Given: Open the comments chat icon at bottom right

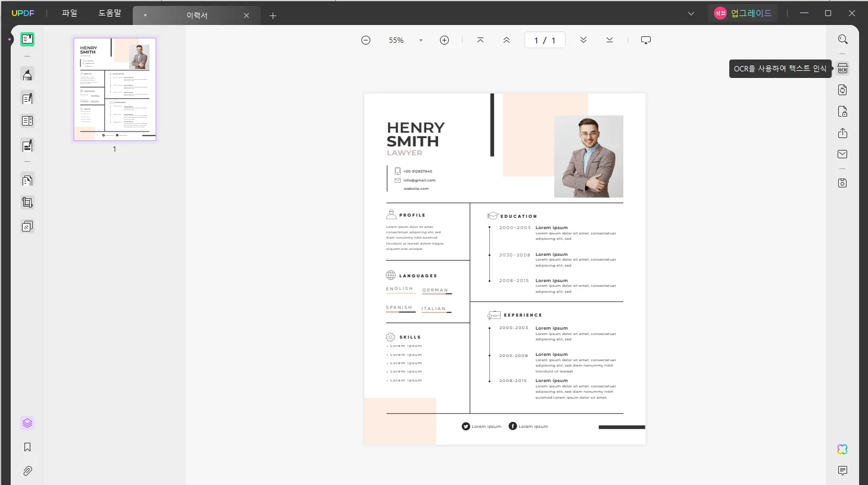Looking at the screenshot, I should tap(842, 471).
